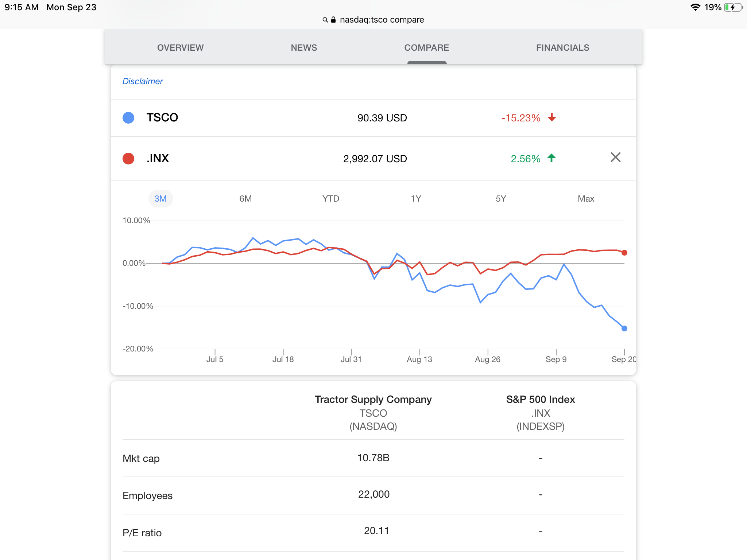The image size is (747, 560).
Task: Click the search magnifier icon in address bar
Action: pos(325,20)
